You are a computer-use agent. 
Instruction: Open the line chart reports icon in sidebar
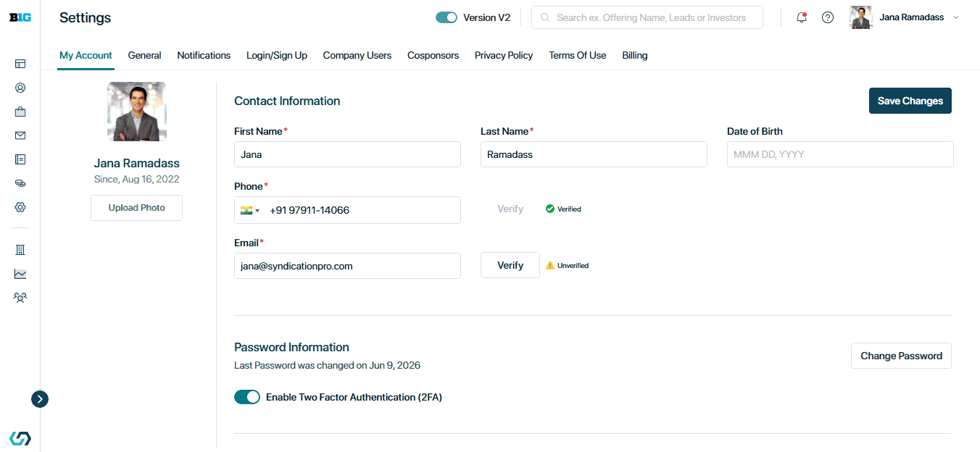pyautogui.click(x=20, y=274)
